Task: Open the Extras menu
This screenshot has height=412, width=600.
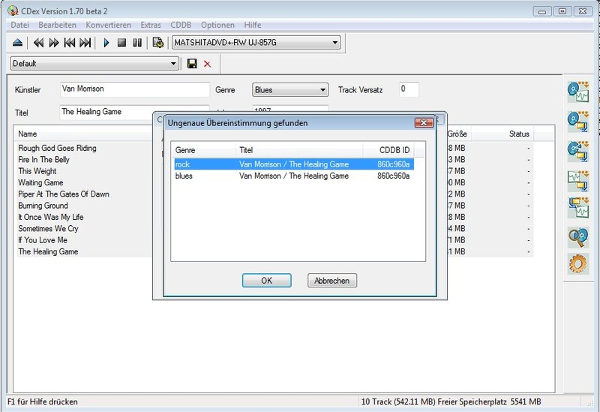Action: (151, 25)
